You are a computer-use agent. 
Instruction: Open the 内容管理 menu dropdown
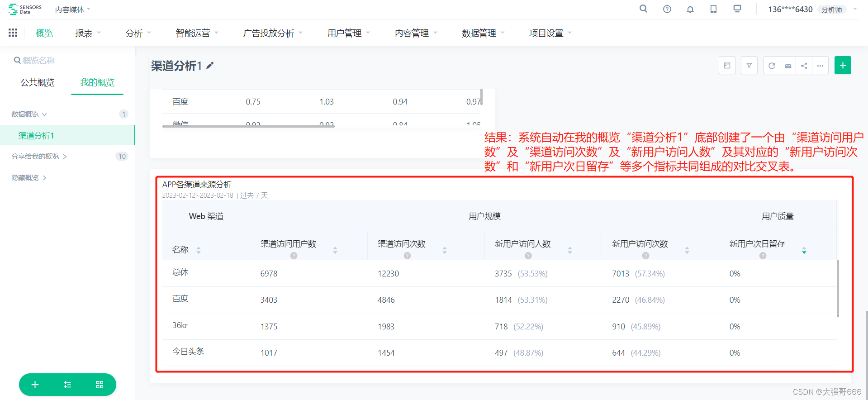416,33
